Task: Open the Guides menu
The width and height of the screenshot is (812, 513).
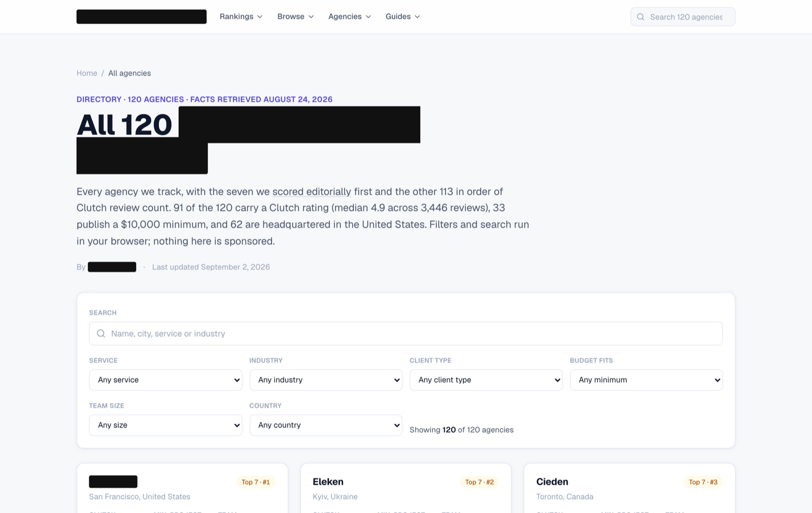Action: [x=403, y=17]
